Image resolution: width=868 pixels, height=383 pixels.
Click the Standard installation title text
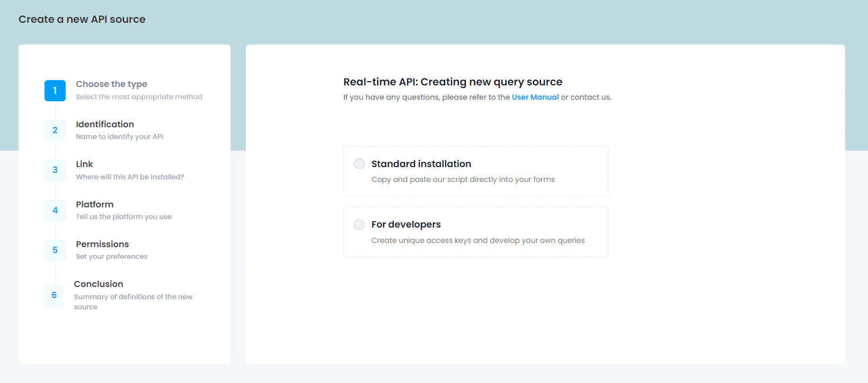(421, 164)
